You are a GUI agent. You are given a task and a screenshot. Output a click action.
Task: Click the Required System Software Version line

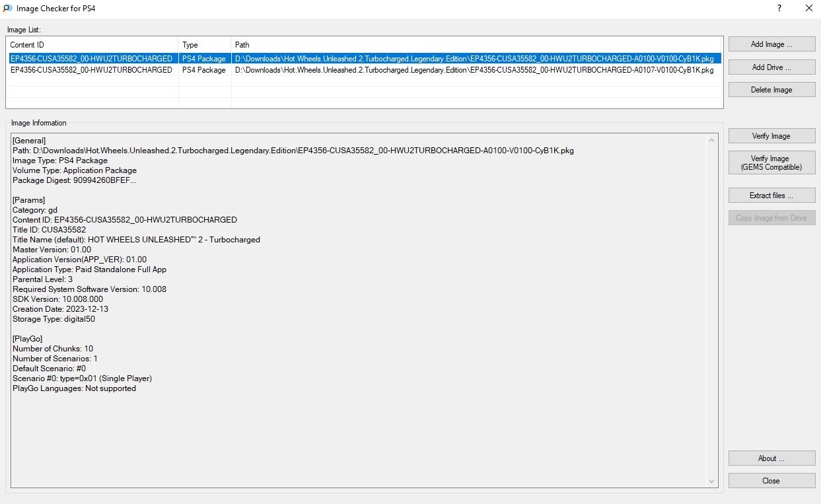(89, 289)
